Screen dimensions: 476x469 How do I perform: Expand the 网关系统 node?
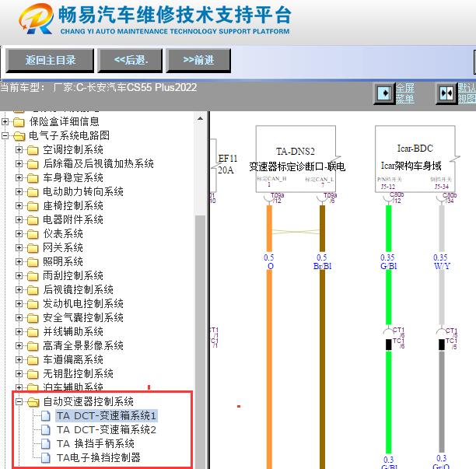pyautogui.click(x=19, y=247)
